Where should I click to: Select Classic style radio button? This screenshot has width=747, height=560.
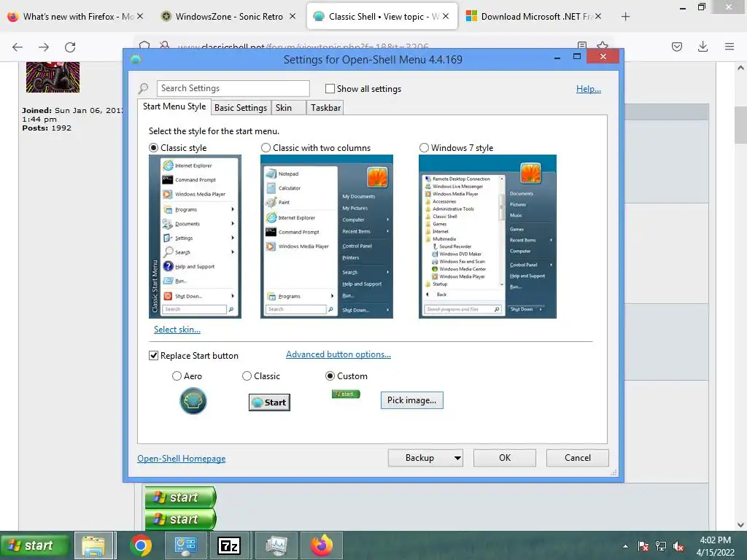click(153, 147)
